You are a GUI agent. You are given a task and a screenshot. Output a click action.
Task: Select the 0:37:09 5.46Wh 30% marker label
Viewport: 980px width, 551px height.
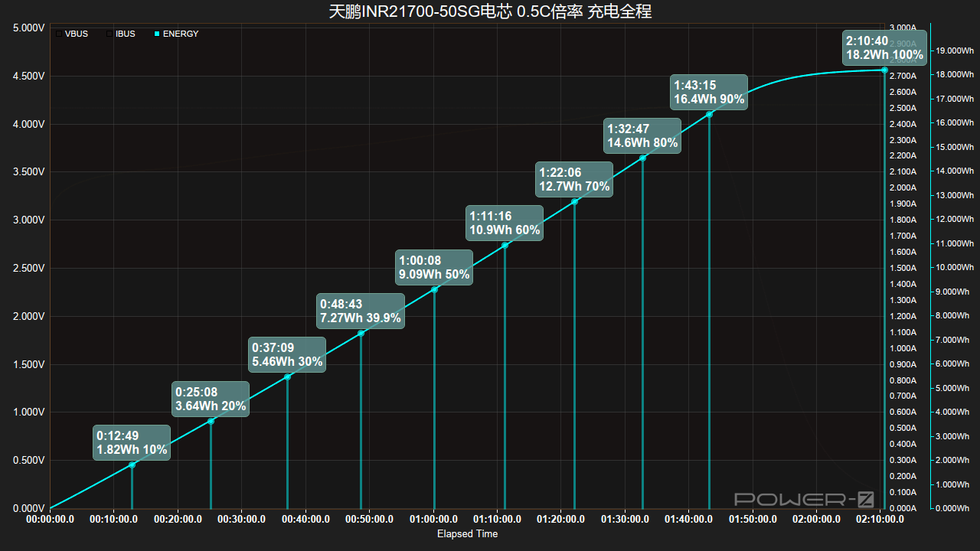coord(287,355)
